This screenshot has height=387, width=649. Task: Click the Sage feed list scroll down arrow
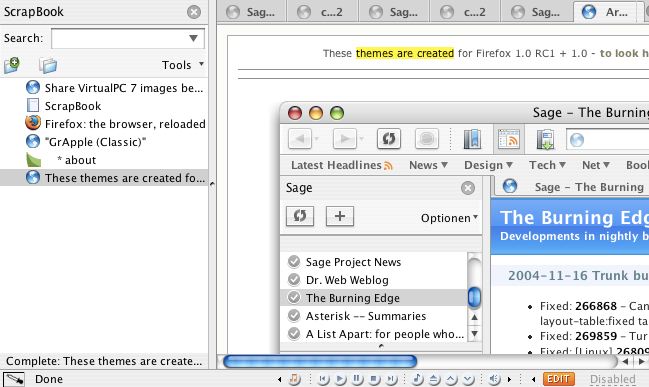[474, 334]
